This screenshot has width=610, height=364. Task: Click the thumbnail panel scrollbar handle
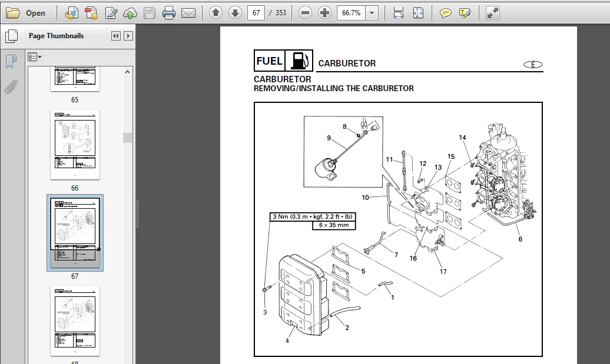pos(127,138)
